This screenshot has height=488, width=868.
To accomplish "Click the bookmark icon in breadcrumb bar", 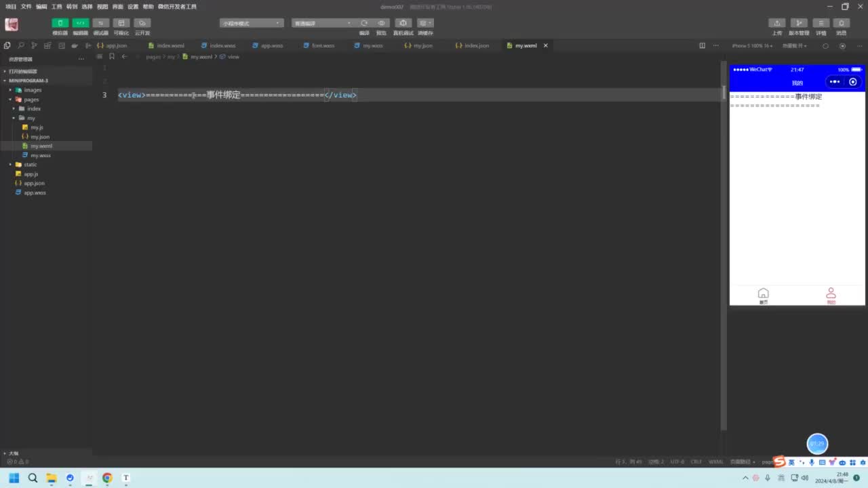I will pos(112,57).
